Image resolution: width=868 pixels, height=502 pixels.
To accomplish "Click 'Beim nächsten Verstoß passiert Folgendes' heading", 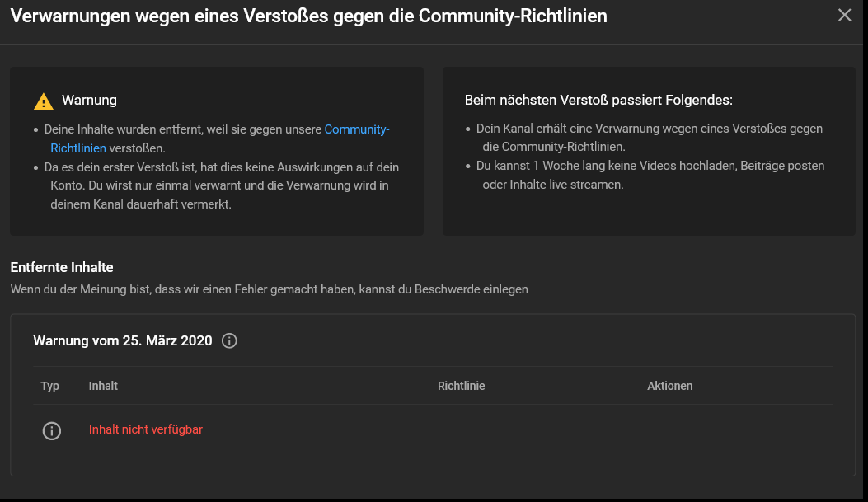I will [598, 101].
